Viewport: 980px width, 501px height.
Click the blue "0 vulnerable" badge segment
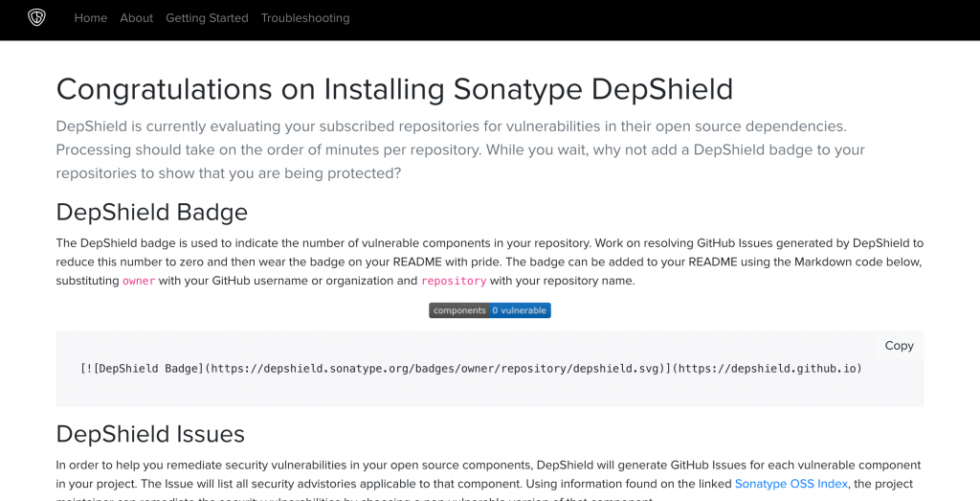click(520, 310)
